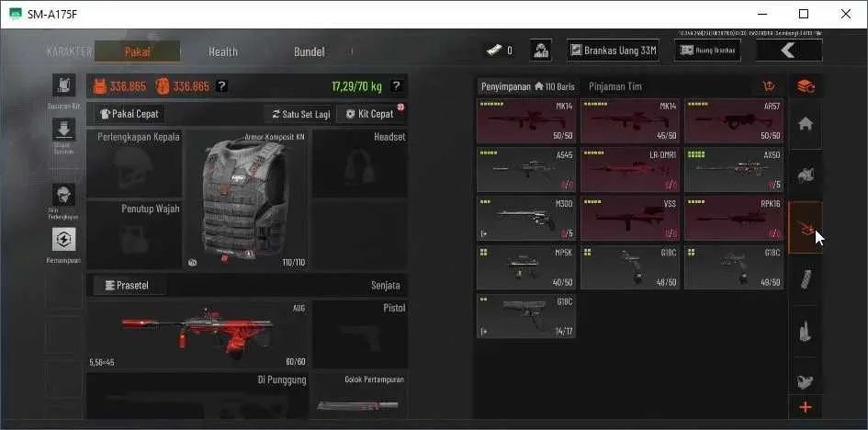The image size is (868, 430).
Task: Click the Pakai Cepat button
Action: (x=129, y=114)
